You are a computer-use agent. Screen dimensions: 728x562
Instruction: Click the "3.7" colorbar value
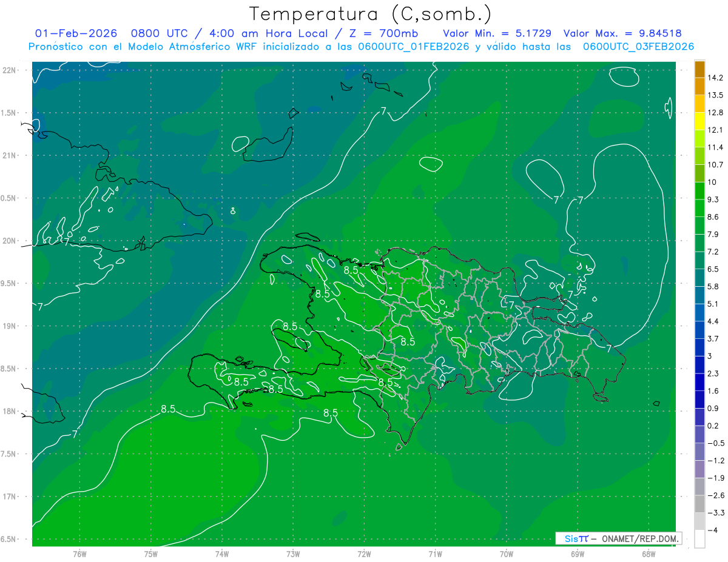click(713, 339)
